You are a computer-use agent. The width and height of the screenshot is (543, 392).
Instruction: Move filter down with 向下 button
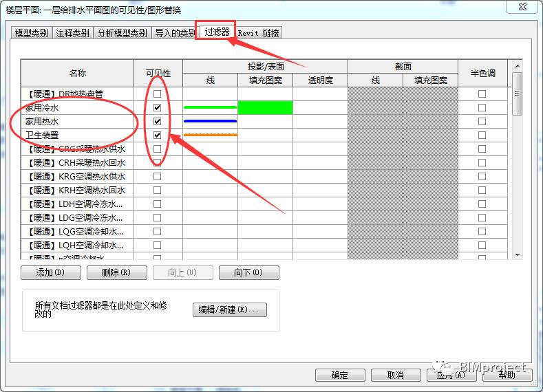tap(248, 273)
